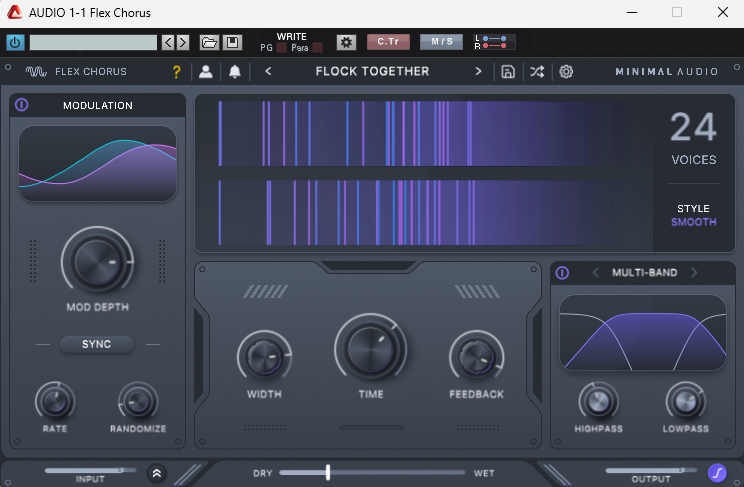Click the OUTPUT level slider
The image size is (744, 487).
pyautogui.click(x=651, y=470)
